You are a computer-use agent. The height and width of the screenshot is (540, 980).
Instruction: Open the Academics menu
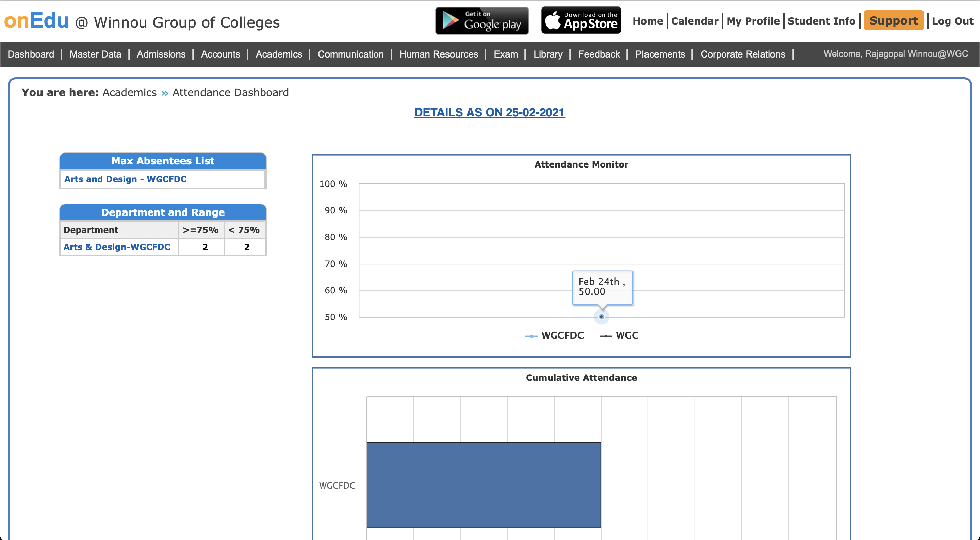[278, 54]
